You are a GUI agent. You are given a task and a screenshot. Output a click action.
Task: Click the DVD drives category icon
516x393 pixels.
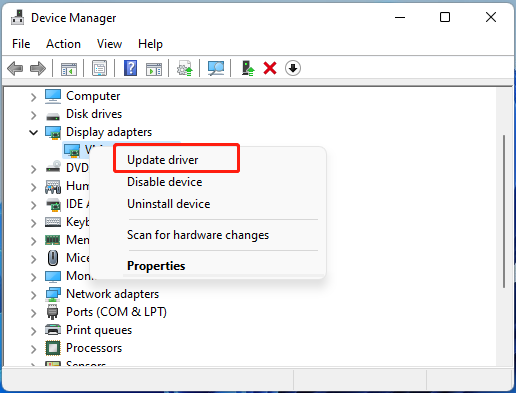click(x=53, y=167)
